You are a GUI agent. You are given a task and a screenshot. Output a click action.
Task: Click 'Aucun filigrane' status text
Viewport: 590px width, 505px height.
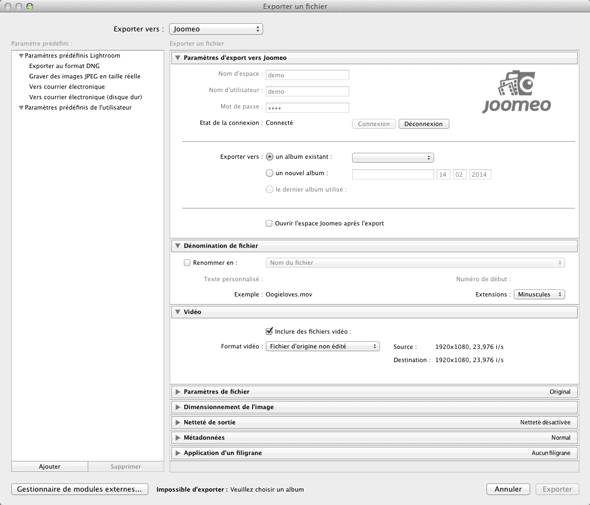[551, 453]
